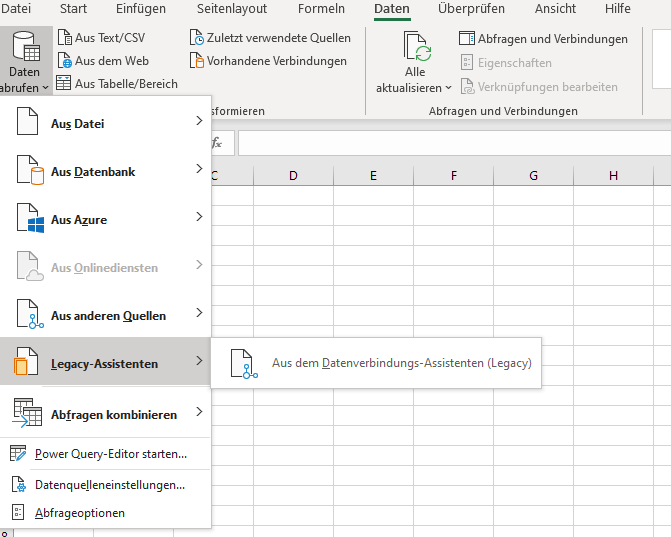Click the Legacy-Assistenten orange icon
The width and height of the screenshot is (671, 537).
pyautogui.click(x=26, y=362)
